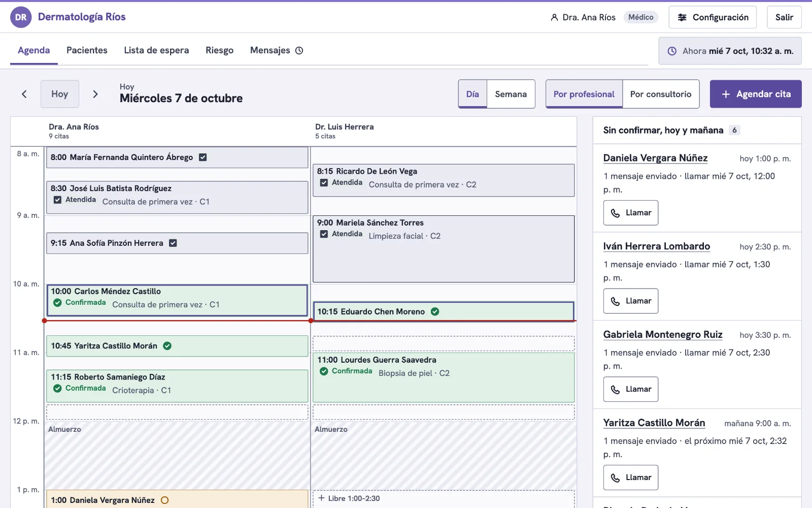This screenshot has height=508, width=812.
Task: Jump to Hoy in agenda
Action: click(60, 94)
